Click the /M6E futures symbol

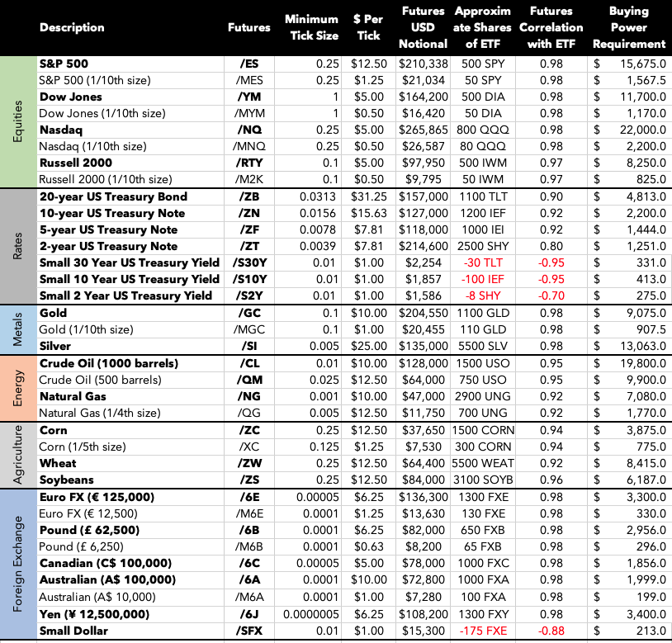pyautogui.click(x=249, y=513)
